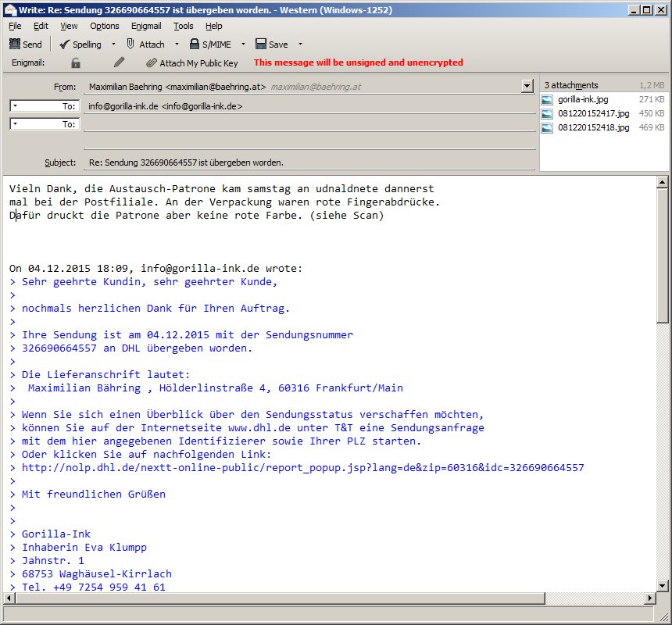Click the message body scroll down arrow
The image size is (672, 625).
point(662,585)
